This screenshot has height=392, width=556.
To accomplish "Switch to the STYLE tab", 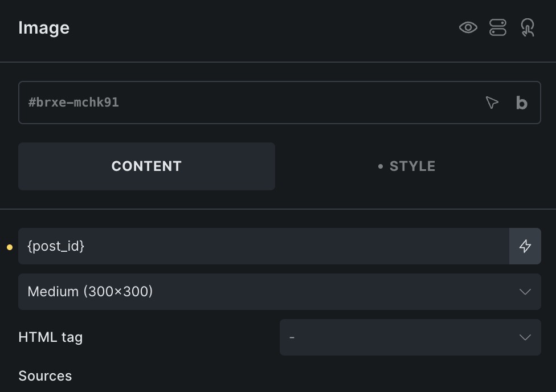I will tap(408, 166).
